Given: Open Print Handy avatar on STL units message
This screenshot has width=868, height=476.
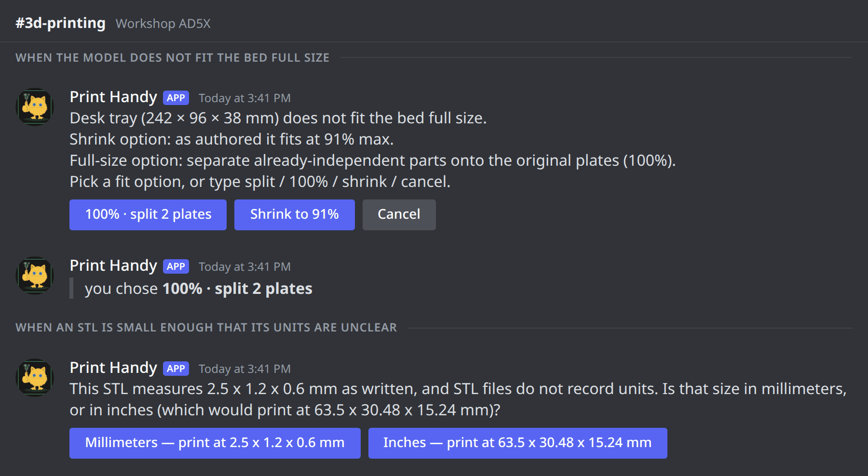Looking at the screenshot, I should [x=35, y=378].
